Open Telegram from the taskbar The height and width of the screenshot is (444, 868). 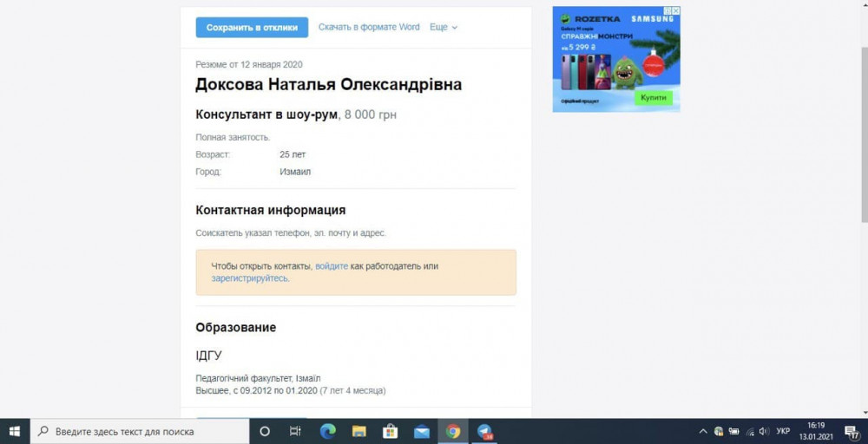coord(484,431)
